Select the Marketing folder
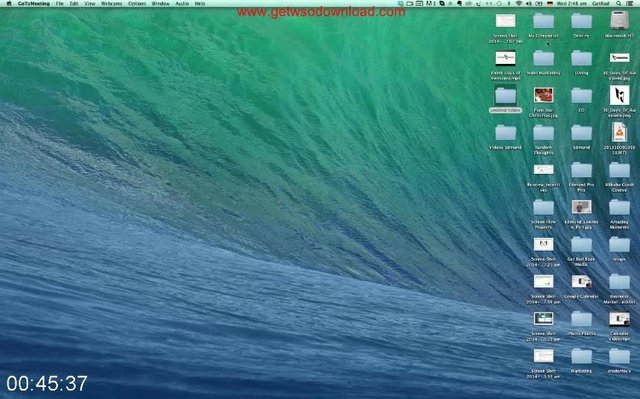640x399 pixels. click(581, 357)
